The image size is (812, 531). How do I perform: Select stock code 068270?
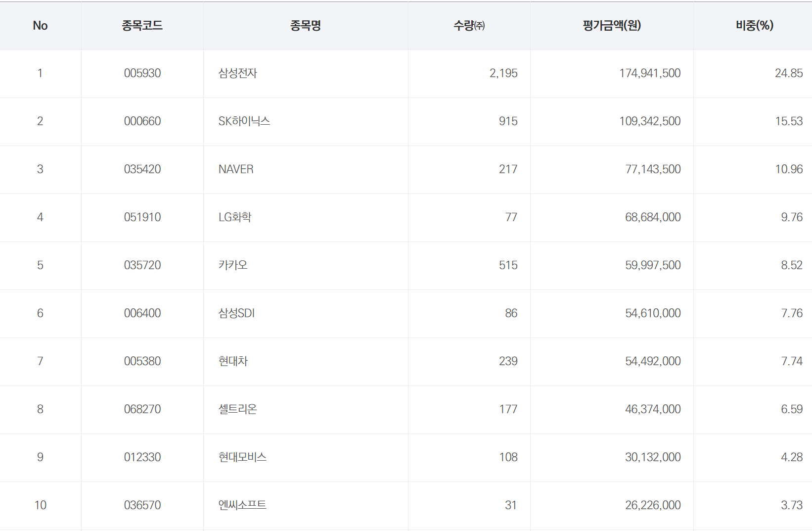click(142, 409)
